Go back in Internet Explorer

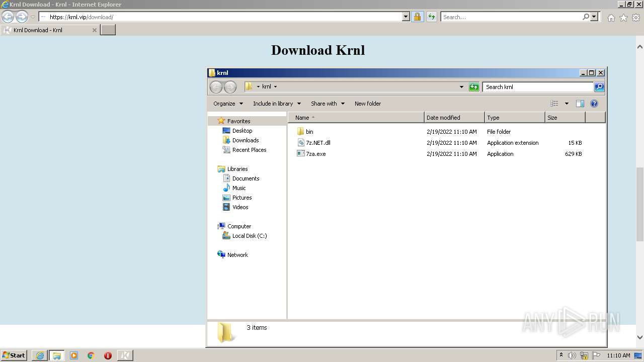click(x=8, y=17)
